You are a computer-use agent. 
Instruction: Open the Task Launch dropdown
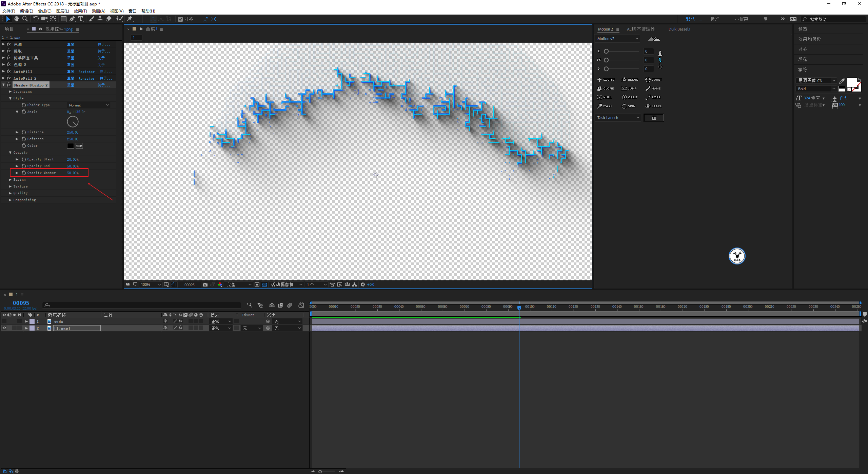pyautogui.click(x=618, y=118)
